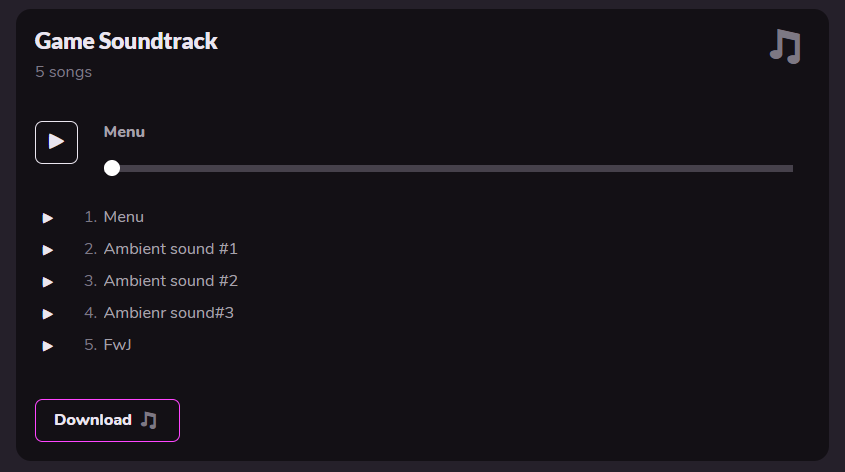Screen dimensions: 845x472
Task: Click the music note icon at top right
Action: pyautogui.click(x=785, y=46)
